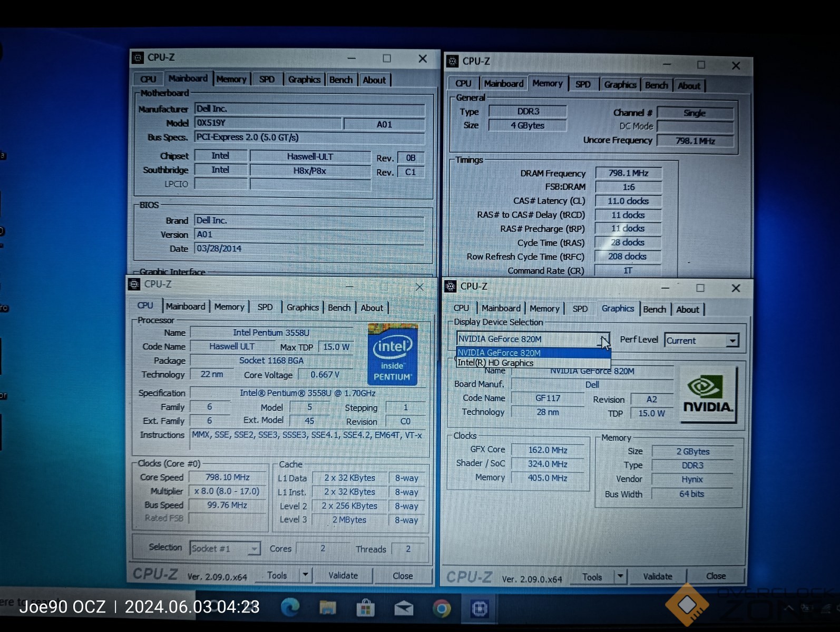This screenshot has height=632, width=840.
Task: Click the Multiplier value x 8.0
Action: click(228, 491)
